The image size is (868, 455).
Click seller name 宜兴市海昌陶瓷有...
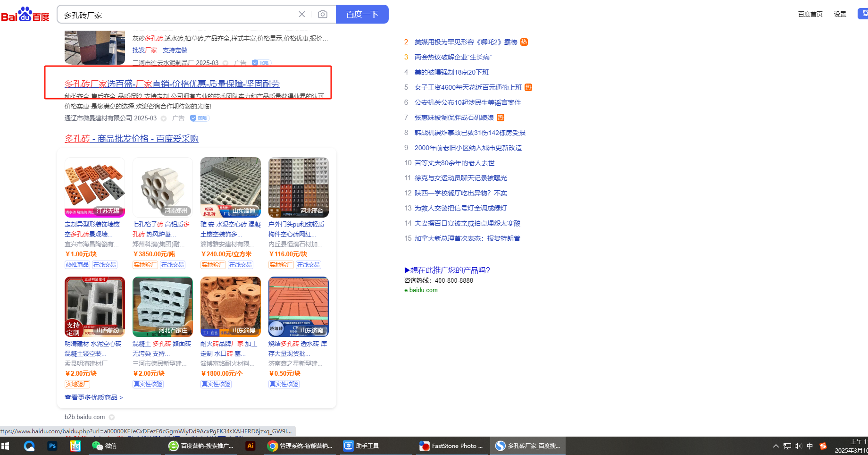[x=92, y=244]
